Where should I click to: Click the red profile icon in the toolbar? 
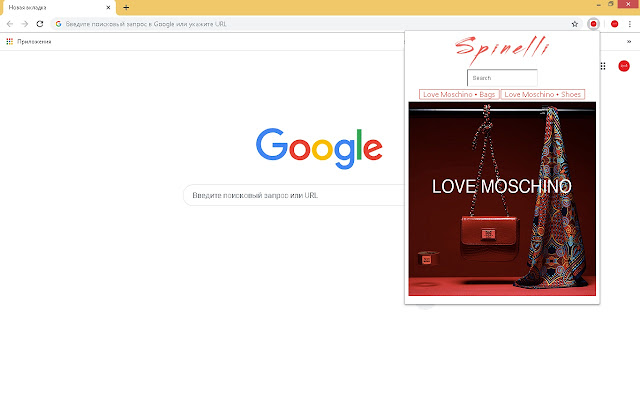pyautogui.click(x=614, y=24)
